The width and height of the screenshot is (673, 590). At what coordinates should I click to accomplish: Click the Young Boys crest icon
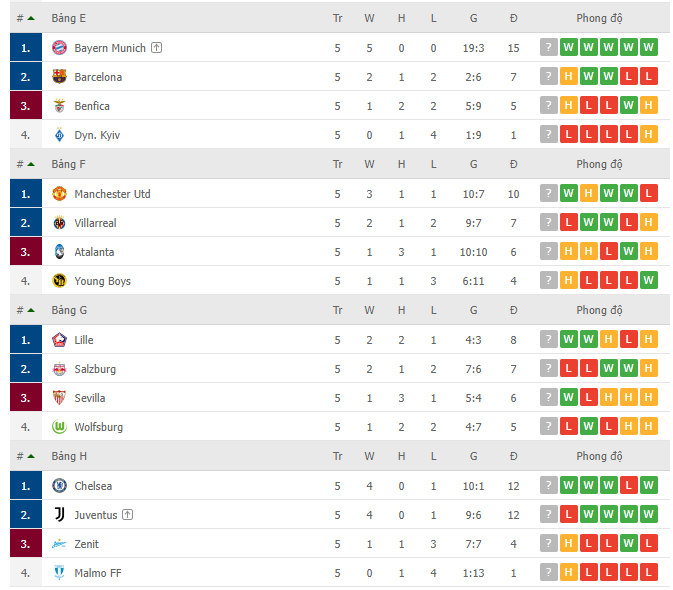pyautogui.click(x=59, y=281)
